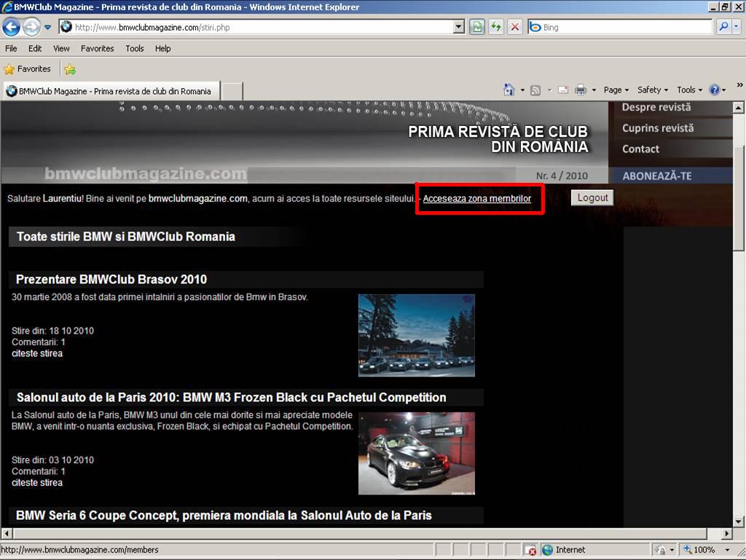Expand the zoom level dropdown arrow
746x560 pixels.
click(x=727, y=550)
